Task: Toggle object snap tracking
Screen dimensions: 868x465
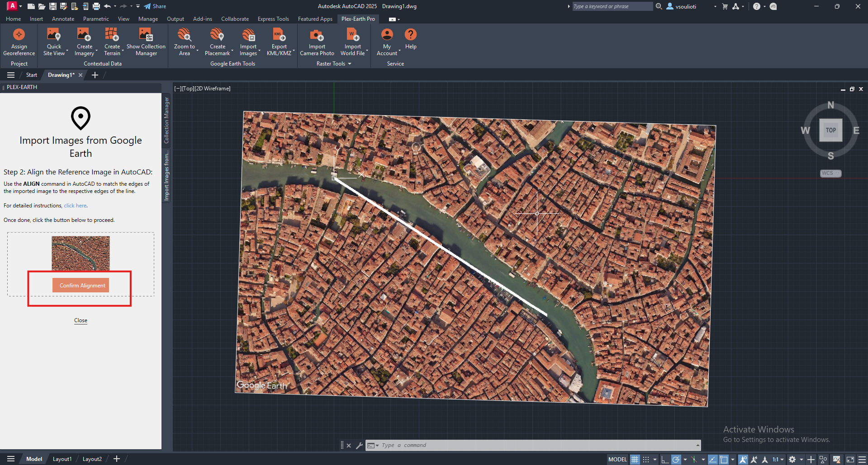Action: [712, 459]
